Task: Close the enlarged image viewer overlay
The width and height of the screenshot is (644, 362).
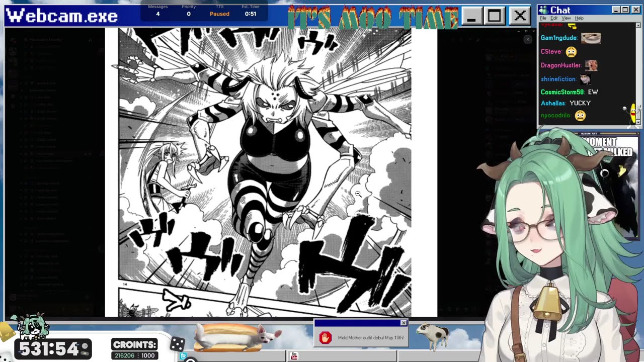Action: tap(528, 39)
